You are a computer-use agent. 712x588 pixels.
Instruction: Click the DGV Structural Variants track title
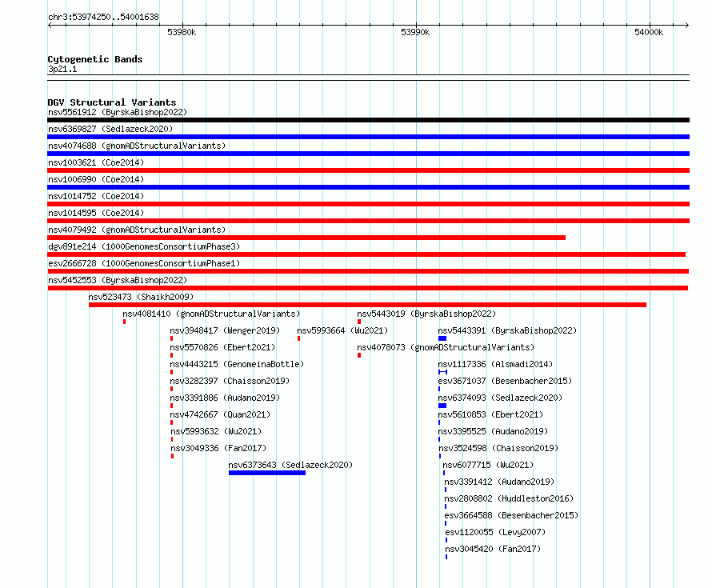(112, 102)
